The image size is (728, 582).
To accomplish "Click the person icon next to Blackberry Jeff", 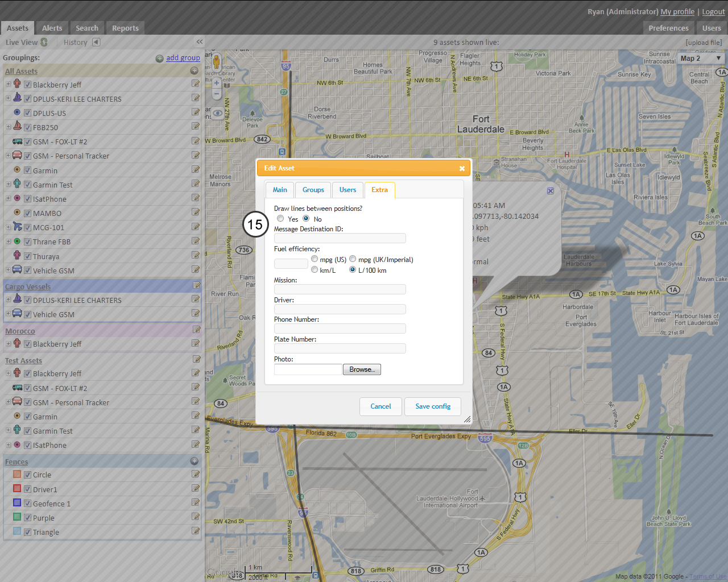I will click(16, 84).
